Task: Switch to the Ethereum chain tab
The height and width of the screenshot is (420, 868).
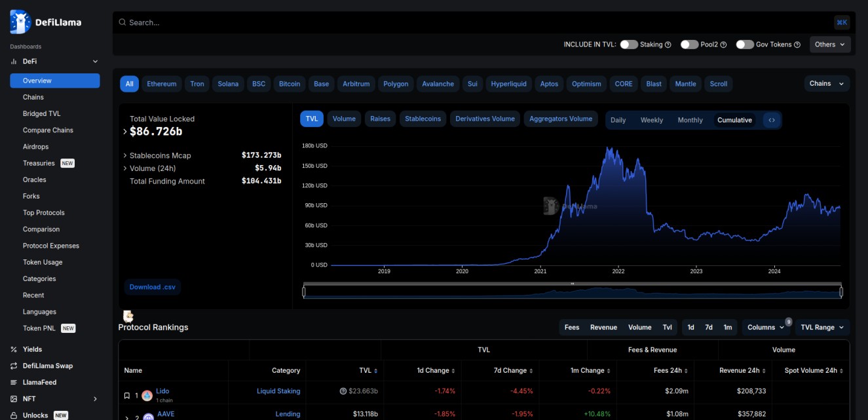Action: pyautogui.click(x=161, y=84)
